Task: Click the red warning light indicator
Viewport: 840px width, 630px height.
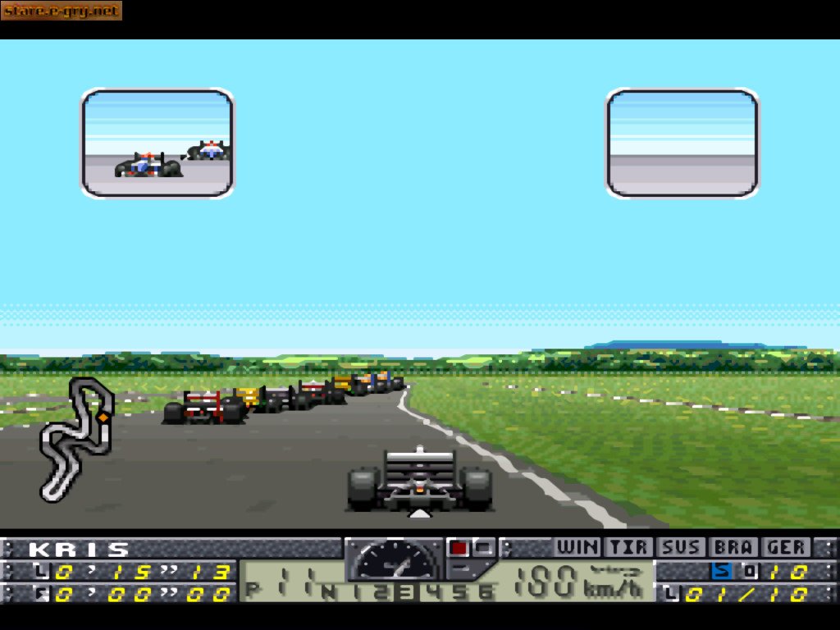Action: [x=459, y=547]
